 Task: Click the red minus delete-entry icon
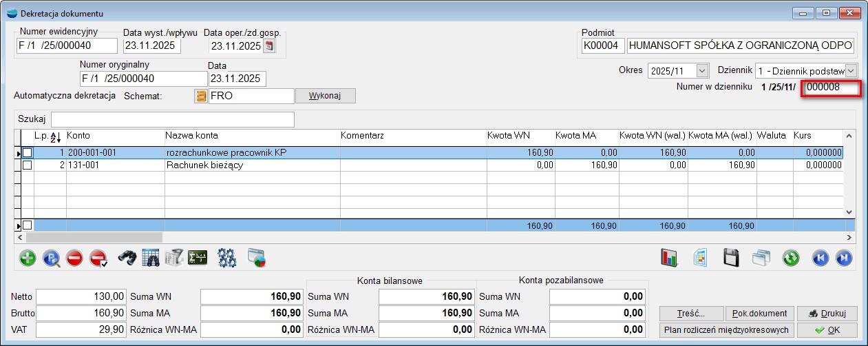(x=74, y=258)
